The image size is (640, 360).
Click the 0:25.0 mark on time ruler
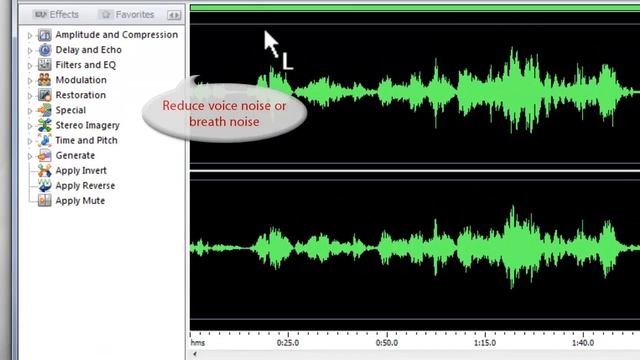pyautogui.click(x=288, y=343)
